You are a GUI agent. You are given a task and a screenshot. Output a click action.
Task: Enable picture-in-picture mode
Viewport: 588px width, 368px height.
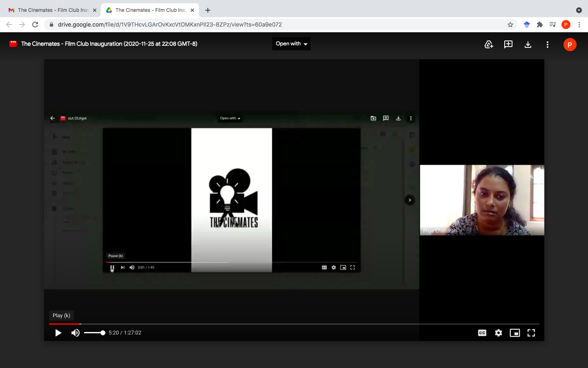coord(515,333)
